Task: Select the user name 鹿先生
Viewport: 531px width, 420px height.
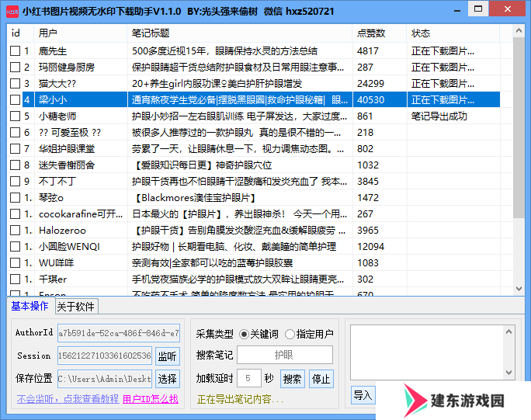Action: 53,51
